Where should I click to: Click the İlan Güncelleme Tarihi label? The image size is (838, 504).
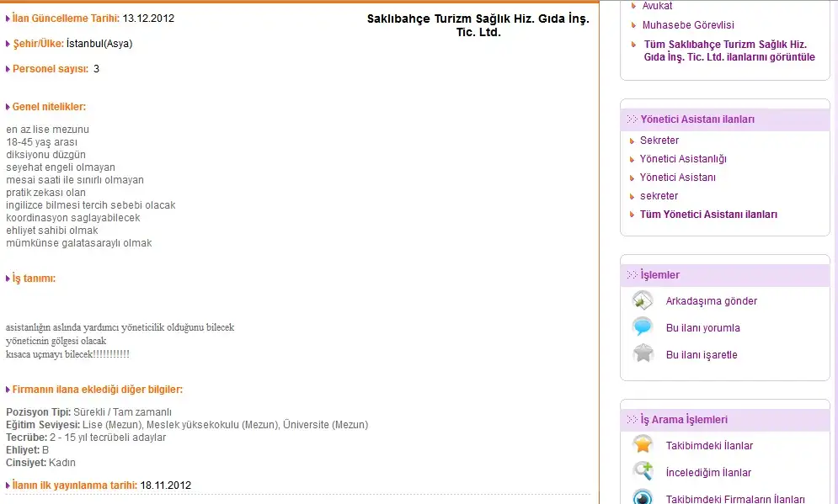[x=66, y=19]
